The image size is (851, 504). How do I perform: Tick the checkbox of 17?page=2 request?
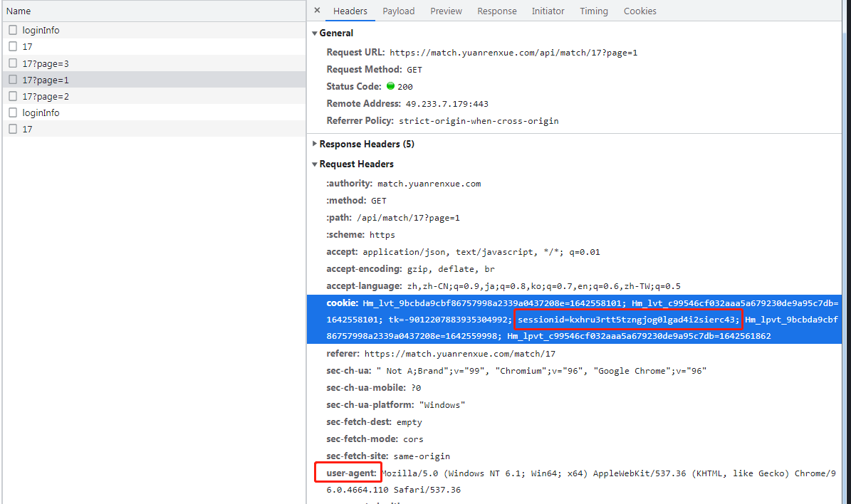click(x=13, y=96)
